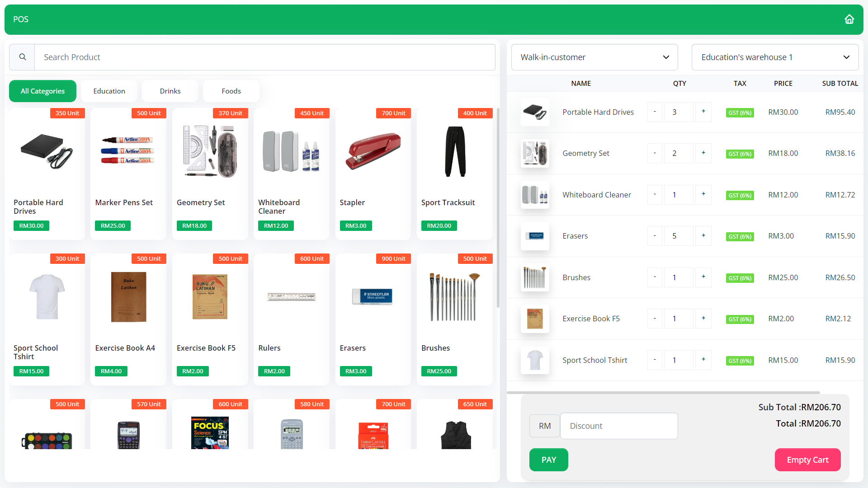Open the home icon in the POS header
The image size is (868, 488).
tap(849, 19)
